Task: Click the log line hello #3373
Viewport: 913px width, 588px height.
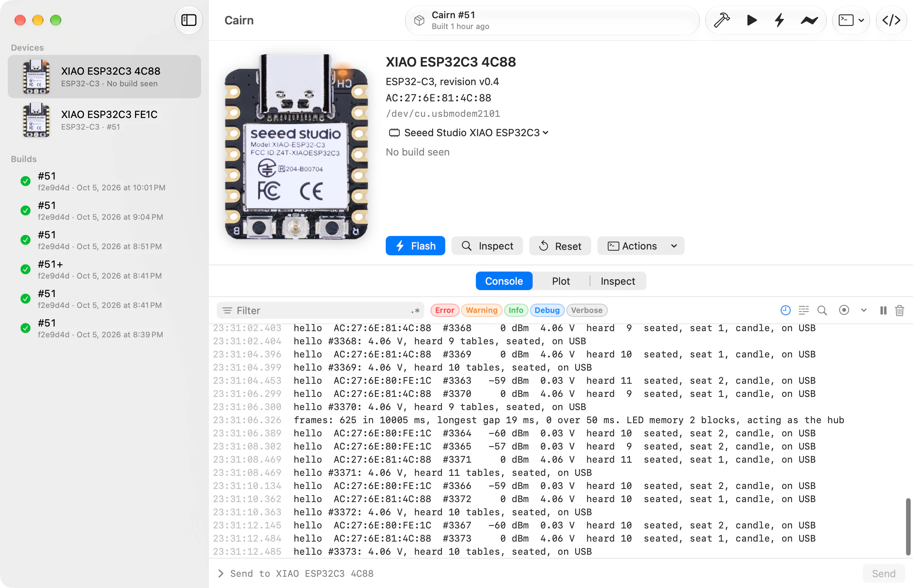Action: point(561,552)
